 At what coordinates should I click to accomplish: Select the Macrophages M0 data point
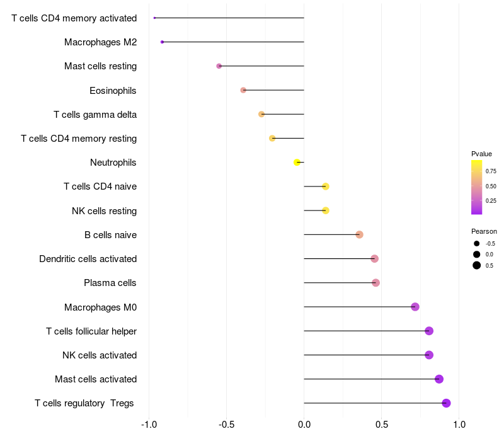[x=415, y=307]
